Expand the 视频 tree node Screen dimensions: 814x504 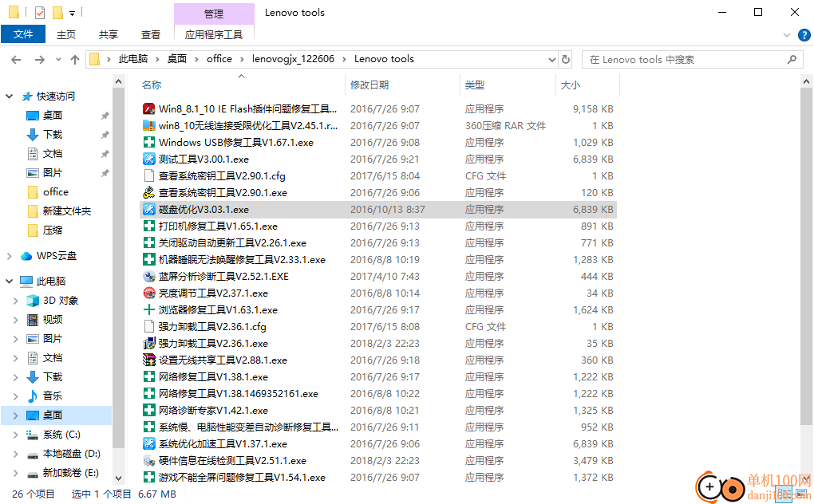coord(16,320)
